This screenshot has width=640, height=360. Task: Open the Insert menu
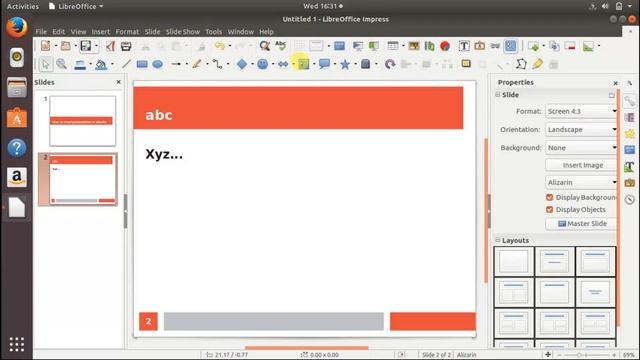point(100,32)
